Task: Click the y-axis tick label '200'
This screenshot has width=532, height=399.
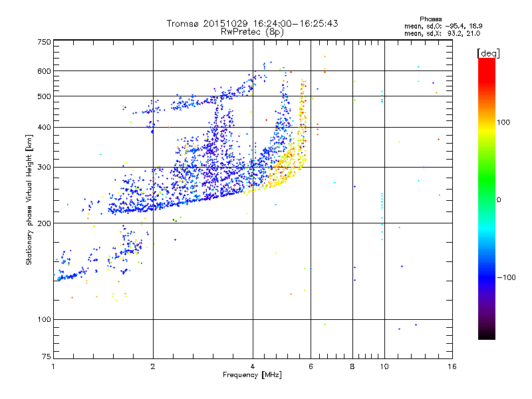Action: click(44, 223)
